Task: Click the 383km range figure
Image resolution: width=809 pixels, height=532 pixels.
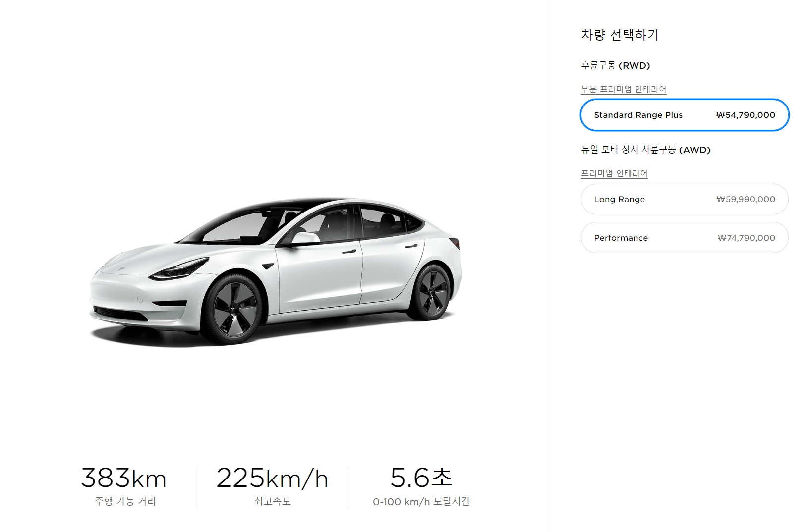Action: click(124, 479)
